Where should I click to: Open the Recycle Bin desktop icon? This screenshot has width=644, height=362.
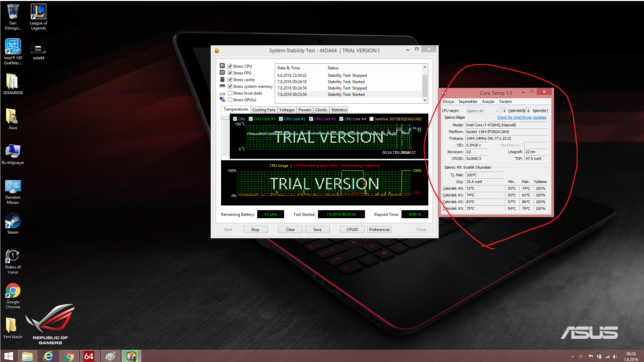[x=13, y=17]
